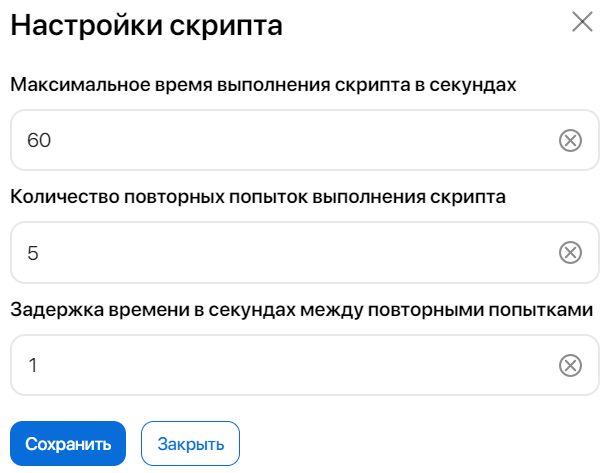Viewport: 612px width, 473px height.
Task: Close the script settings dialog via X
Action: pos(582,22)
